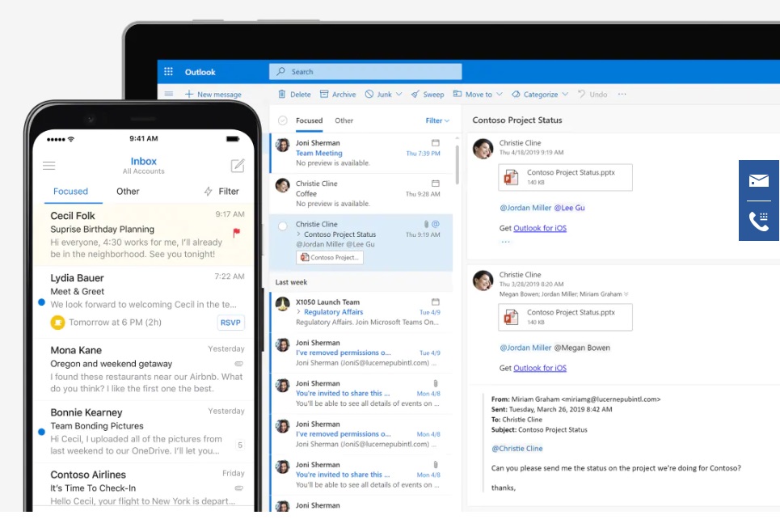780x532 pixels.
Task: Expand the collapsed message ellipsis in first message
Action: [x=505, y=242]
